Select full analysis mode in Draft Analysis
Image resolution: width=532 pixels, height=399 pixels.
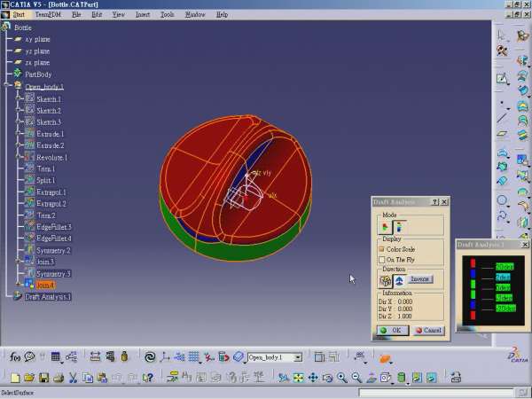[x=400, y=227]
